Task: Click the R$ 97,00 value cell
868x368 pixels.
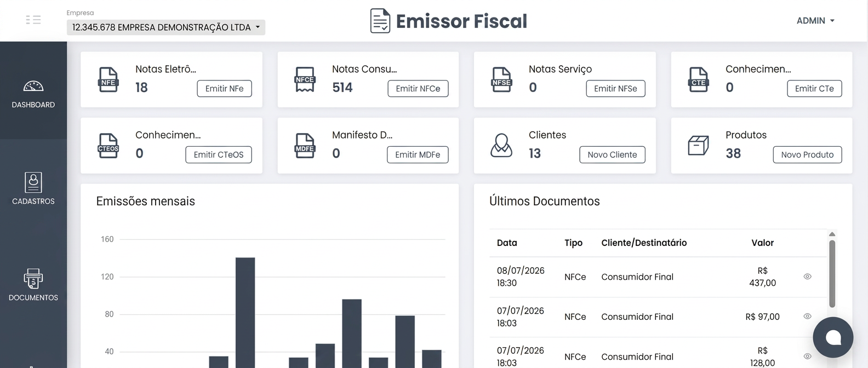Action: (762, 317)
